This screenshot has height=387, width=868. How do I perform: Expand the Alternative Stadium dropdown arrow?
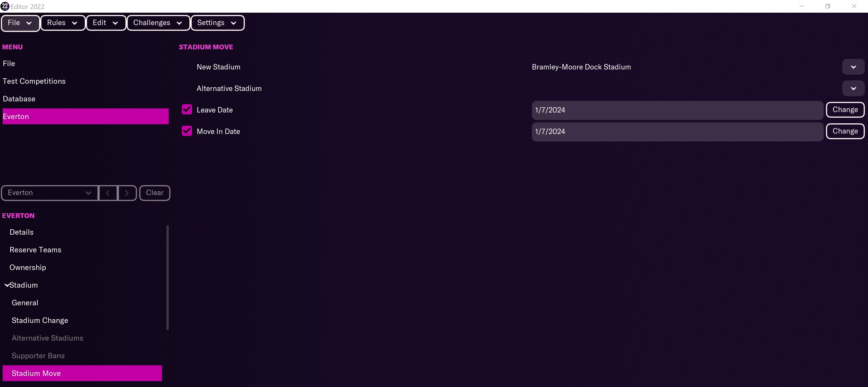click(853, 88)
